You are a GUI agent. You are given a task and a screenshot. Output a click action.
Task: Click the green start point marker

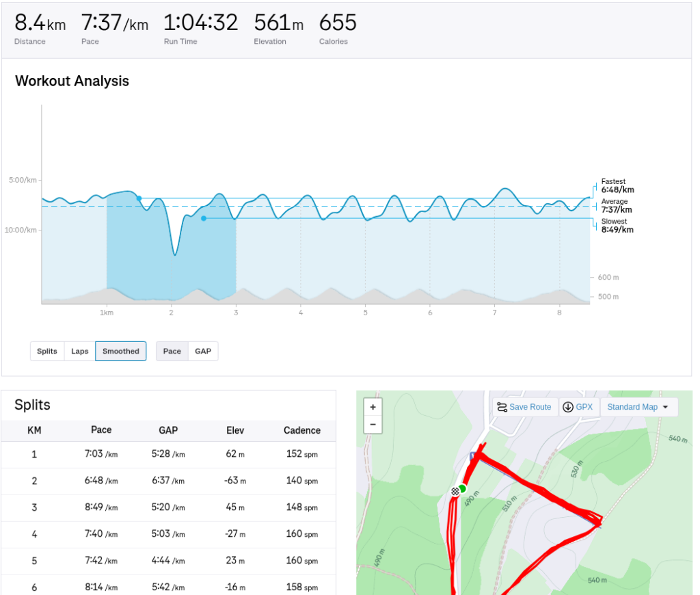463,488
